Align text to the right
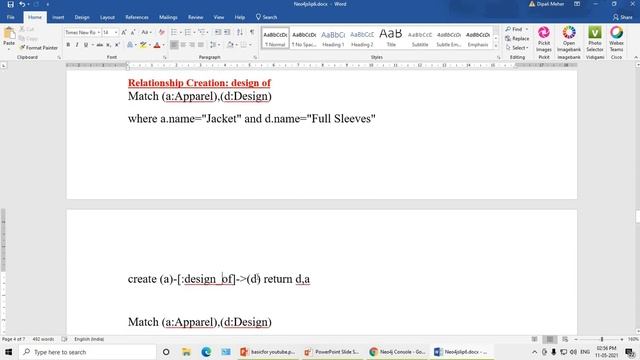Viewport: 640px width, 360px height. [192, 45]
